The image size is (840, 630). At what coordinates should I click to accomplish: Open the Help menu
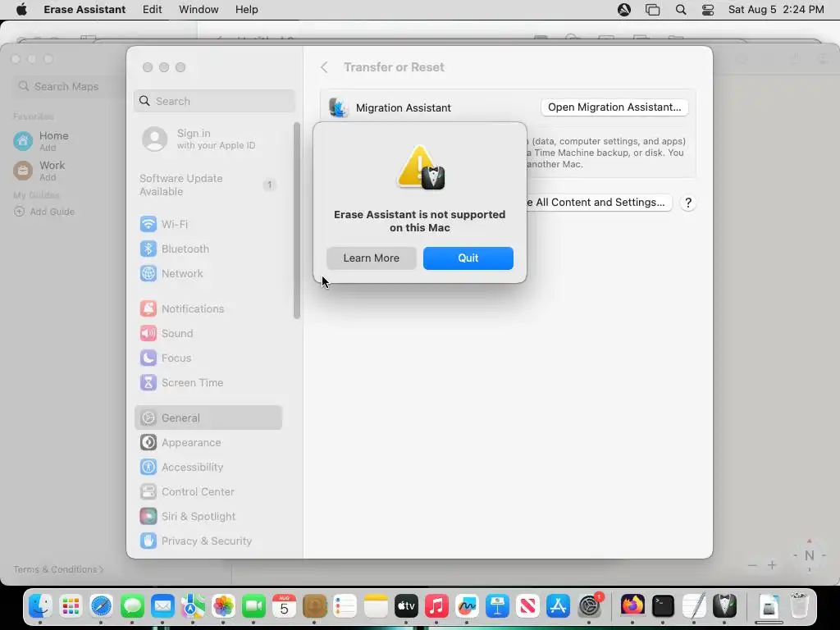pos(246,10)
